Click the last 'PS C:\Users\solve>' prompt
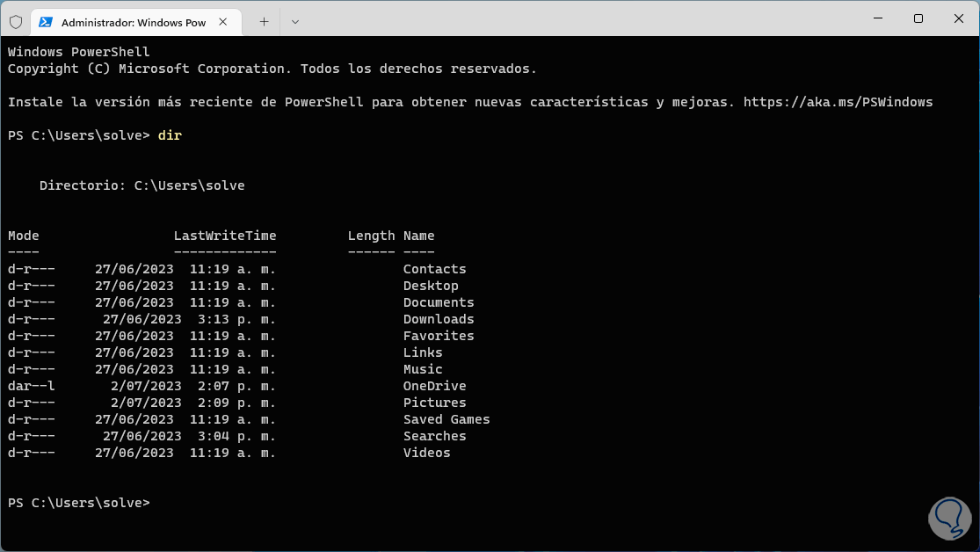The image size is (980, 552). click(x=79, y=504)
